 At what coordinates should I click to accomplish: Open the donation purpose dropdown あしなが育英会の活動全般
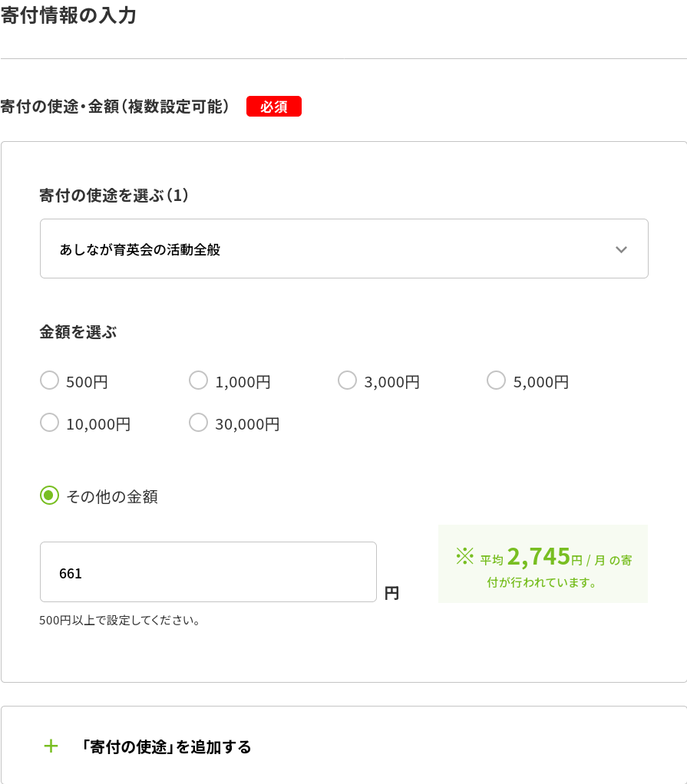click(x=344, y=249)
